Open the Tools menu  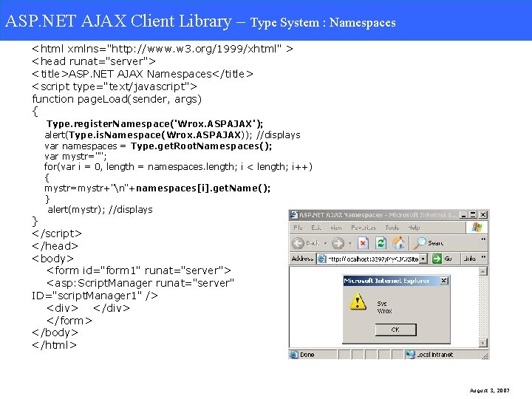pos(392,228)
